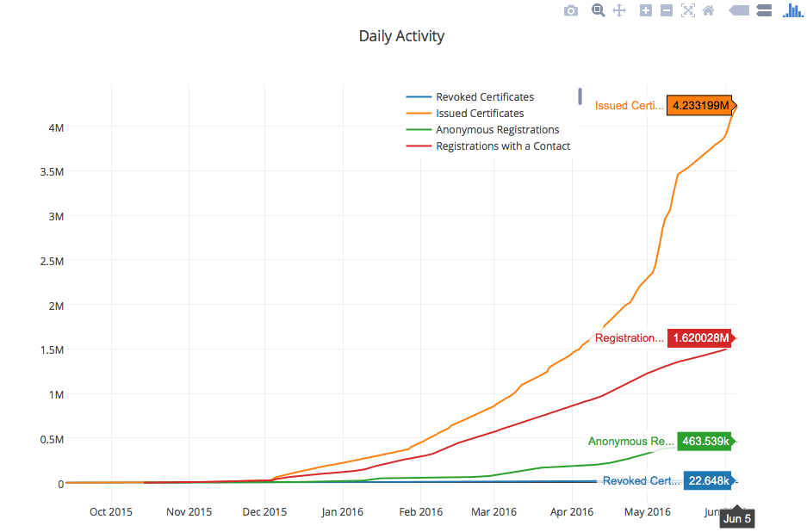The image size is (807, 532).
Task: Select the Zoom tool in the modebar
Action: tap(598, 10)
